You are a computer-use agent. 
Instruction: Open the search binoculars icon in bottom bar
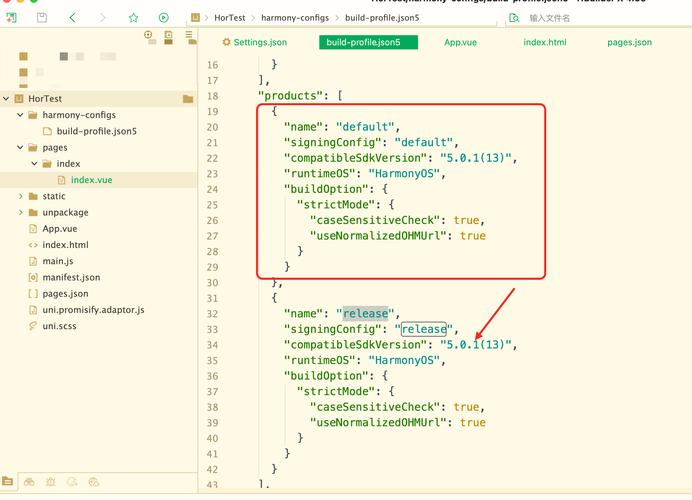[28, 482]
